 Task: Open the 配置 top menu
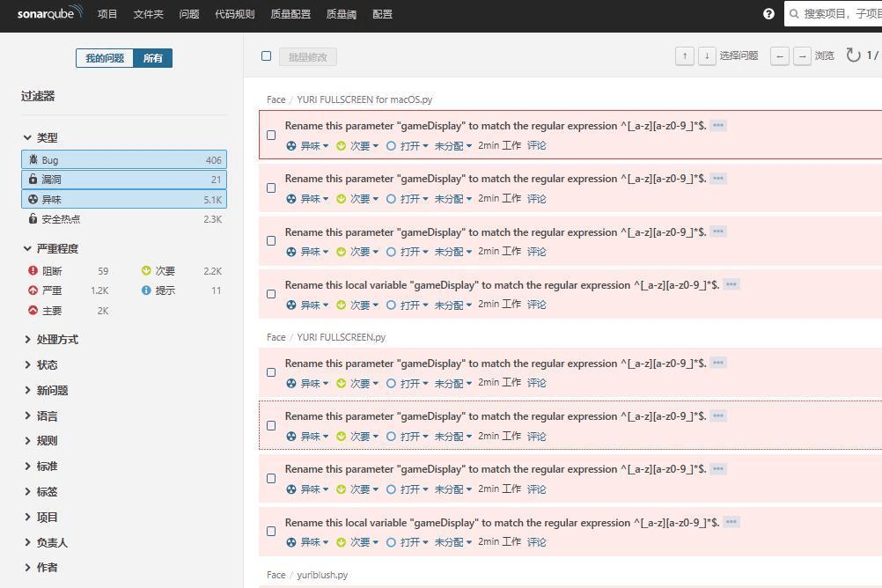click(x=383, y=14)
